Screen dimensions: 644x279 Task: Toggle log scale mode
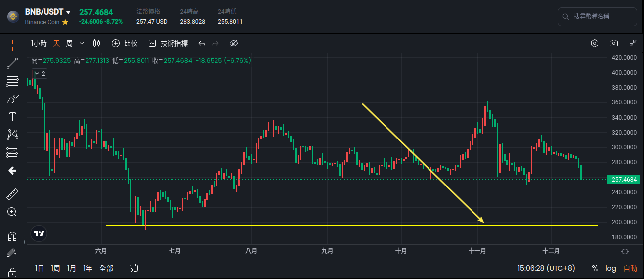(x=611, y=268)
